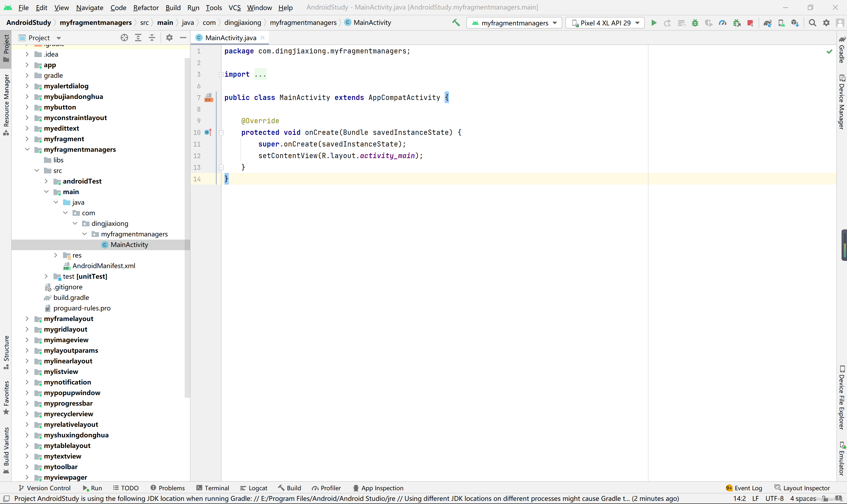
Task: Select AndroidManifest.xml in project tree
Action: tap(104, 266)
